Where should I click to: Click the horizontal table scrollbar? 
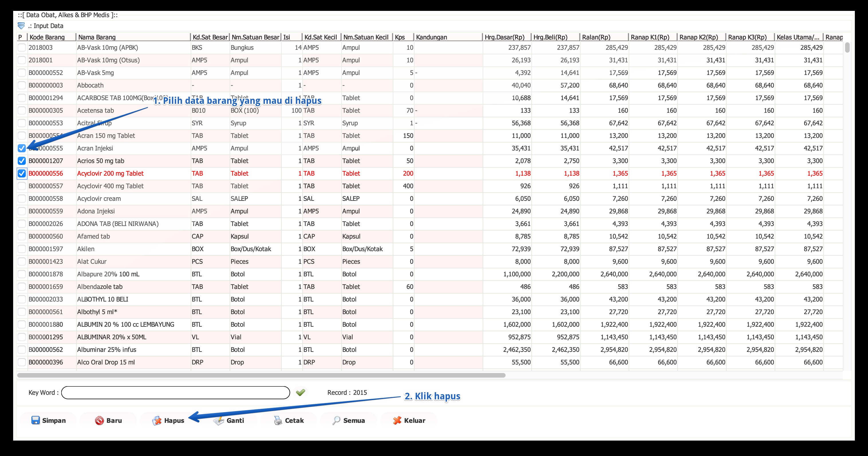point(261,375)
